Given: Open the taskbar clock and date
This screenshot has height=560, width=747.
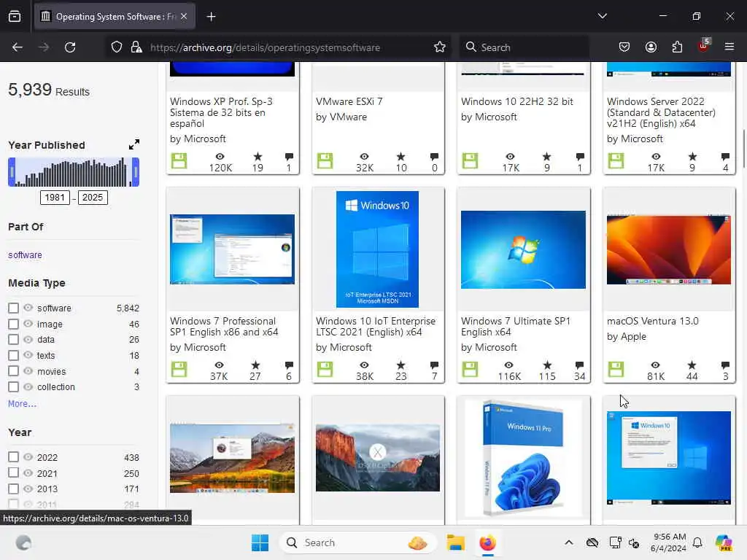Looking at the screenshot, I should point(669,542).
